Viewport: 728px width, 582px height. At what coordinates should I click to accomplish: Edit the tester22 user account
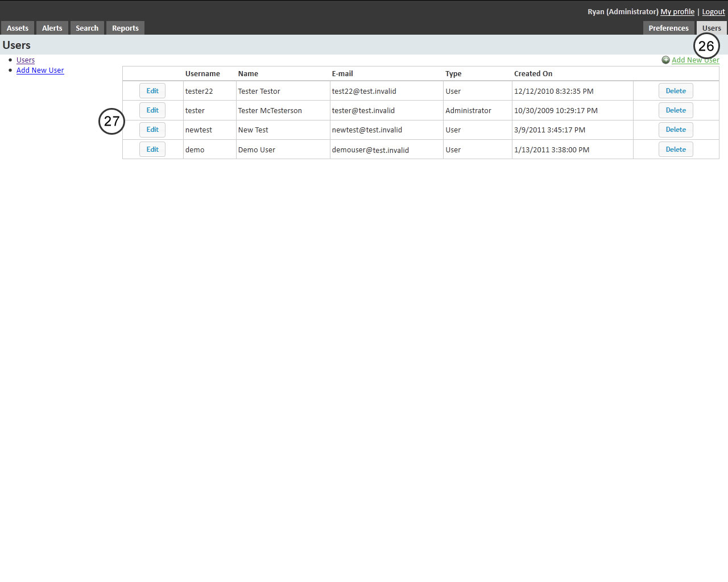point(152,90)
